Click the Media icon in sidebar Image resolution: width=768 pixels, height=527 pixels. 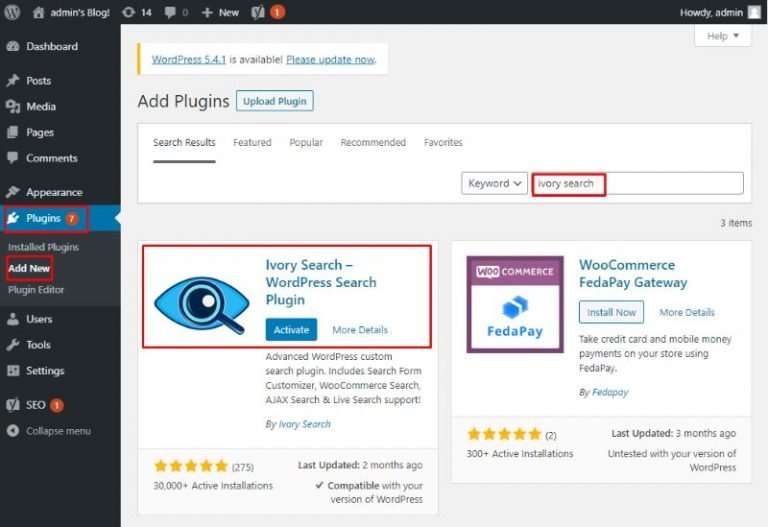pos(13,106)
